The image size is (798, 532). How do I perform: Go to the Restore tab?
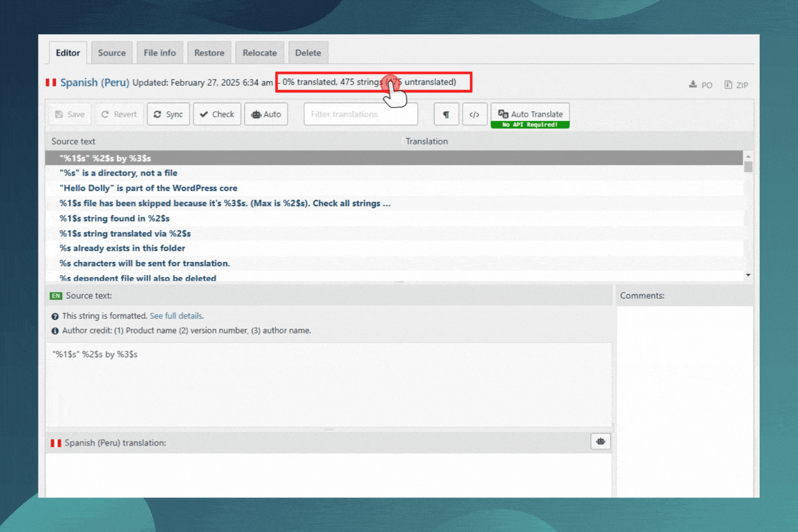[x=209, y=53]
